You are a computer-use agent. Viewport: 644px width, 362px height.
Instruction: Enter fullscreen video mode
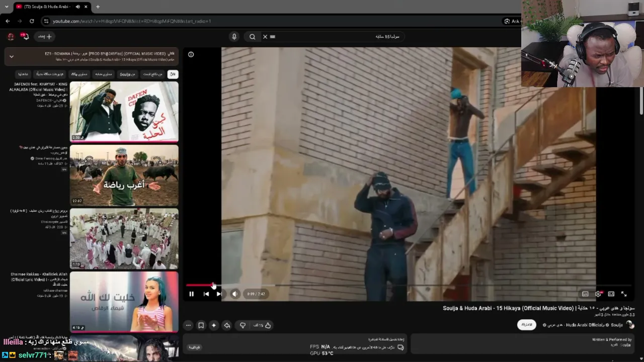point(624,294)
